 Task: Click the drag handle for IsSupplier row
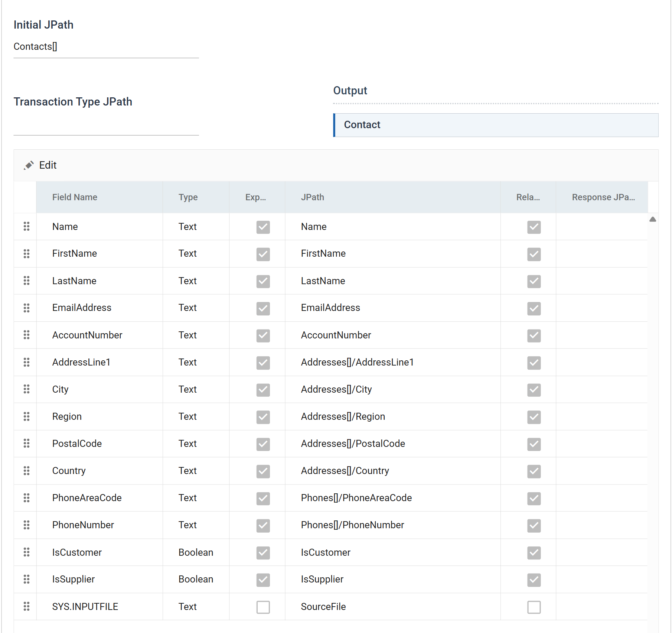pos(26,579)
